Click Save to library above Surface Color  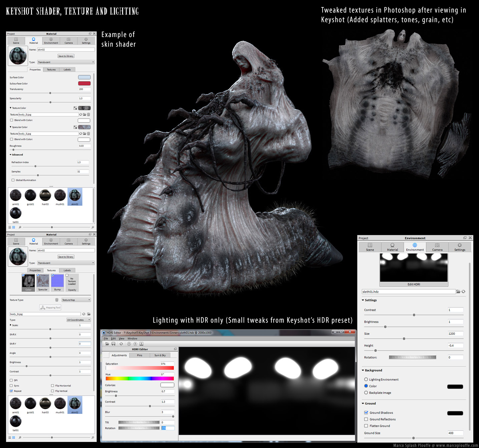pos(66,56)
